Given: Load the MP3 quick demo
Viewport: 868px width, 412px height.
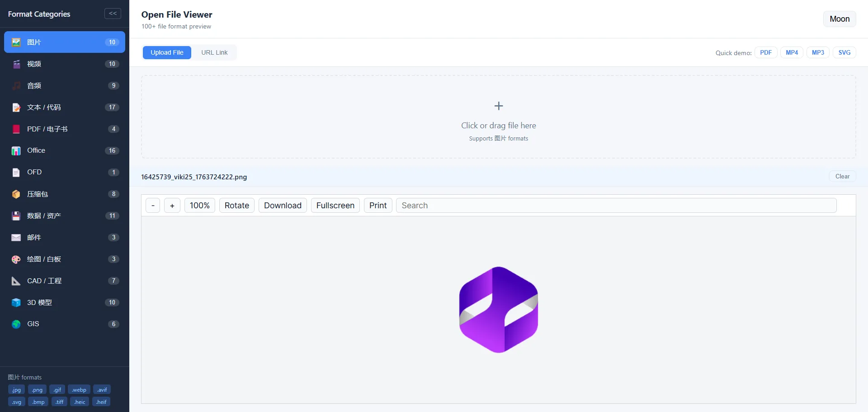Looking at the screenshot, I should 818,52.
